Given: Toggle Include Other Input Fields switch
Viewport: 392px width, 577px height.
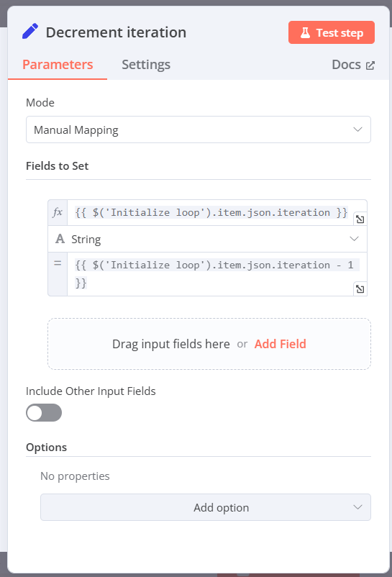Looking at the screenshot, I should pyautogui.click(x=44, y=412).
